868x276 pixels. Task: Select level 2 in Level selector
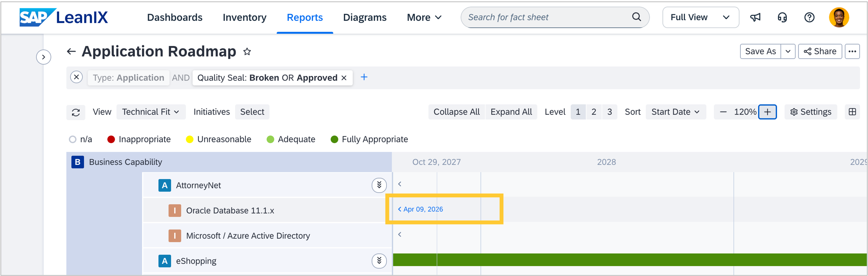pyautogui.click(x=594, y=112)
